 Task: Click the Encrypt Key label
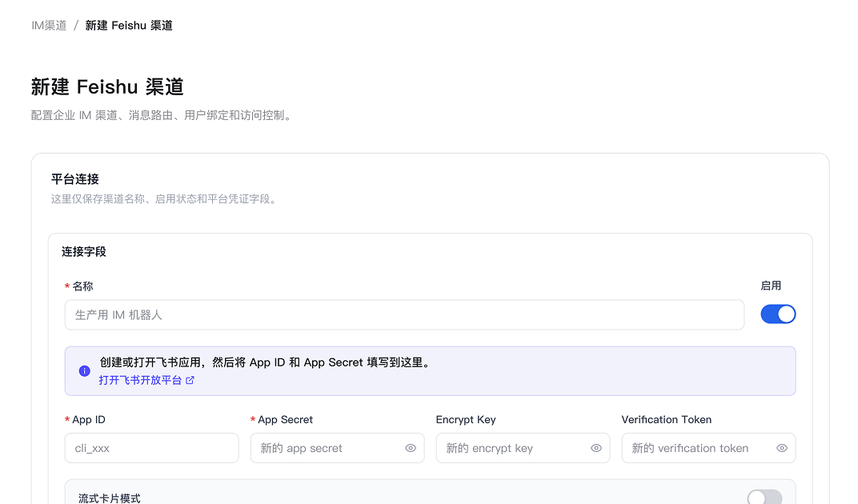[x=466, y=420]
